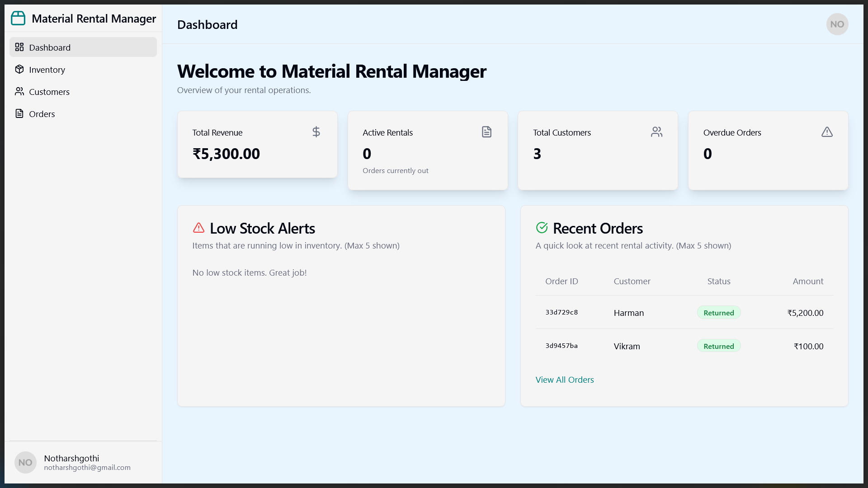Select order ID 33d729c8
Screen dimensions: 868x488
[561, 312]
